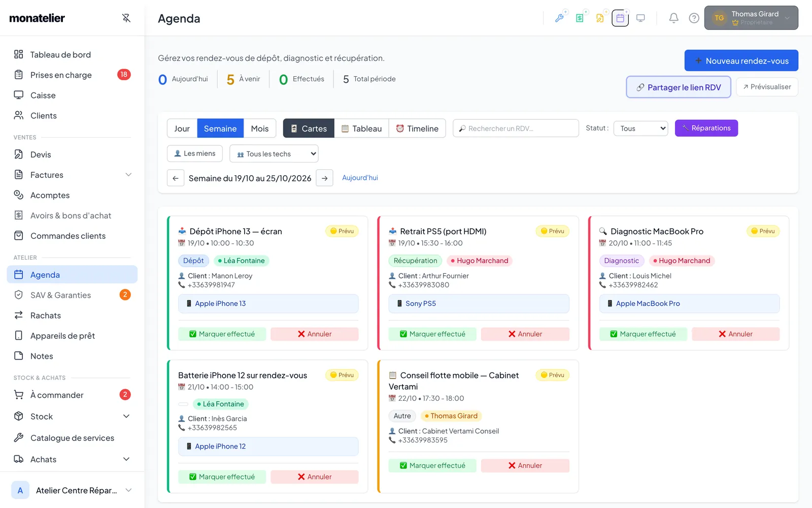
Task: Switch to Cartes view
Action: [x=309, y=129]
